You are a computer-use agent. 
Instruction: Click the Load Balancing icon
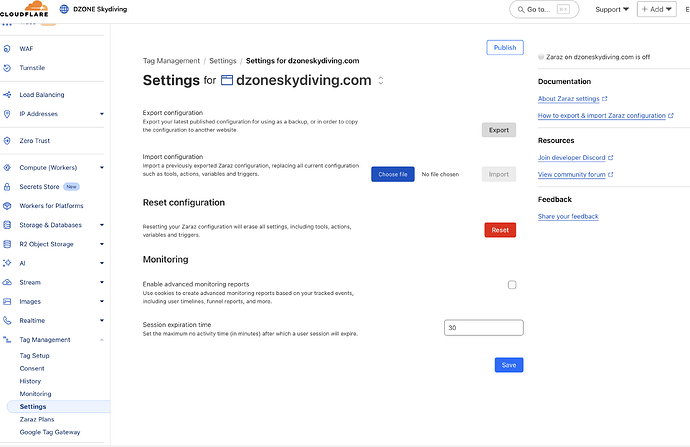[x=7, y=95]
